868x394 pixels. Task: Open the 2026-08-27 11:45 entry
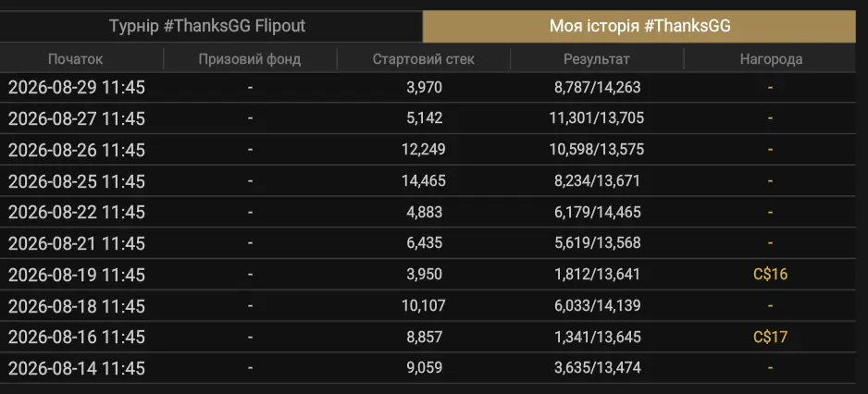[x=428, y=118]
